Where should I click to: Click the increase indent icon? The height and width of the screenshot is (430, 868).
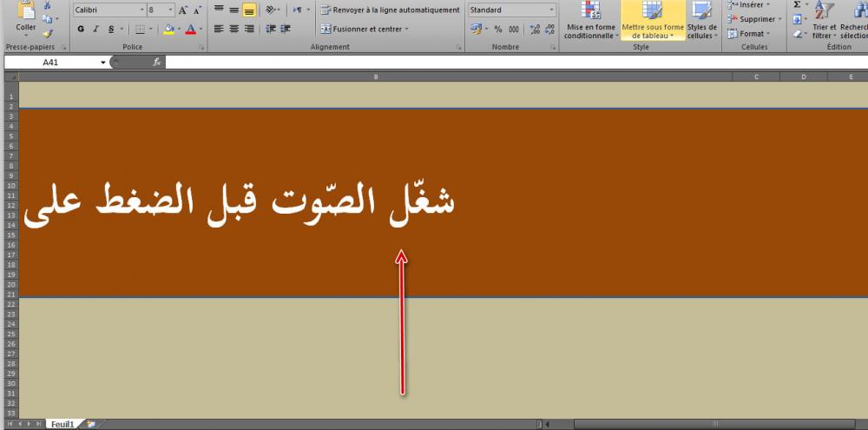point(285,29)
